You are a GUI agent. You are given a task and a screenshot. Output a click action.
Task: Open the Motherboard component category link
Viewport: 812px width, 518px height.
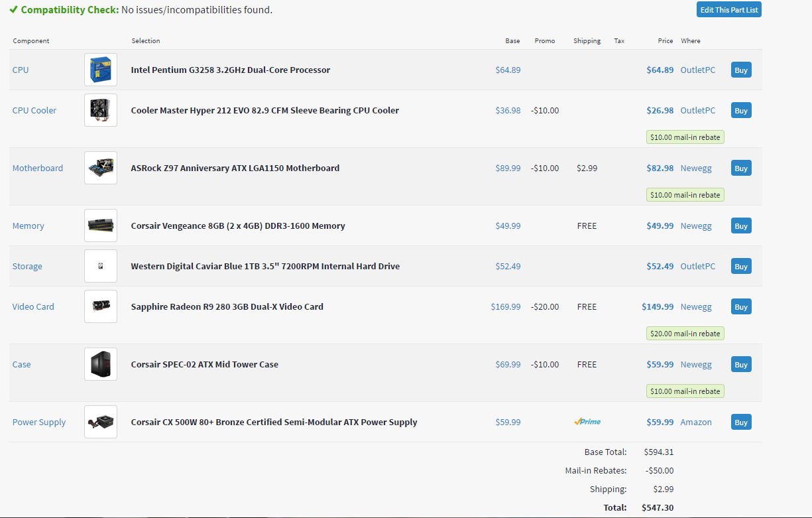[x=38, y=168]
